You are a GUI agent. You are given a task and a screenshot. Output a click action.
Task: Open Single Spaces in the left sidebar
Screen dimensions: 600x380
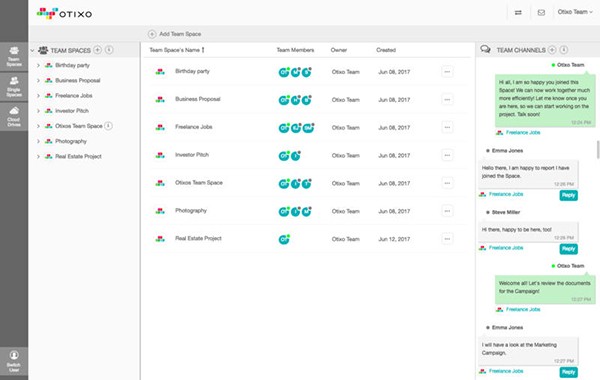(x=14, y=86)
